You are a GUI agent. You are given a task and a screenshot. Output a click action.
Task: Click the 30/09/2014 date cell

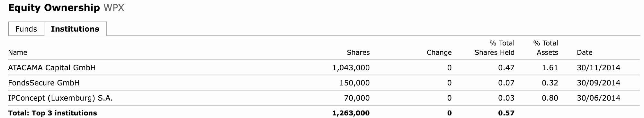599,83
